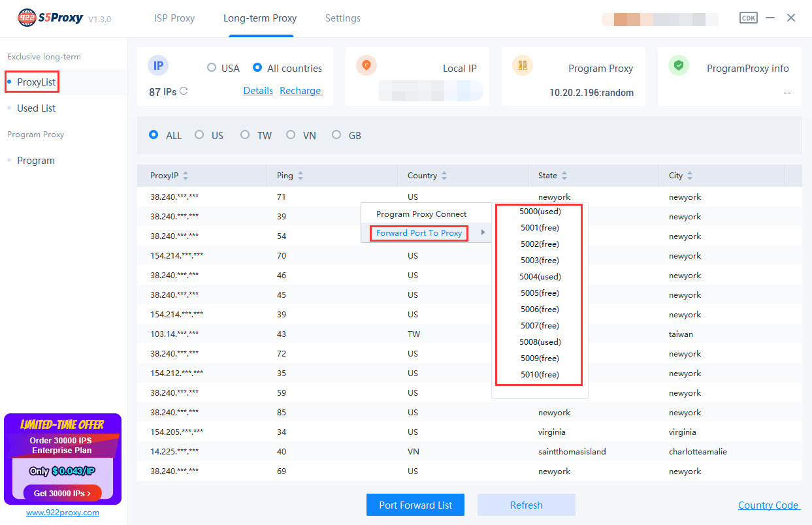The height and width of the screenshot is (525, 812).
Task: Filter proxies by VN
Action: 291,135
